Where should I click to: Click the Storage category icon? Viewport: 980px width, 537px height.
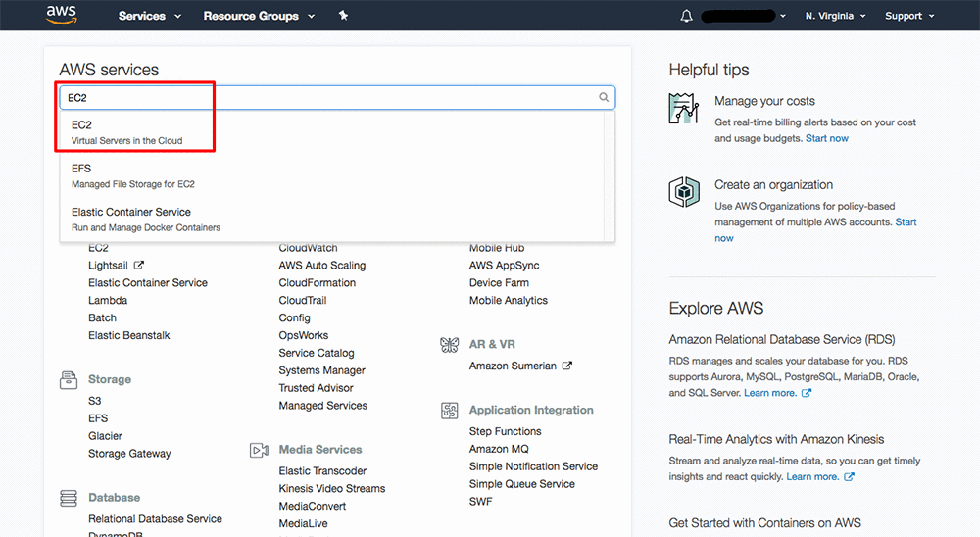[x=69, y=379]
